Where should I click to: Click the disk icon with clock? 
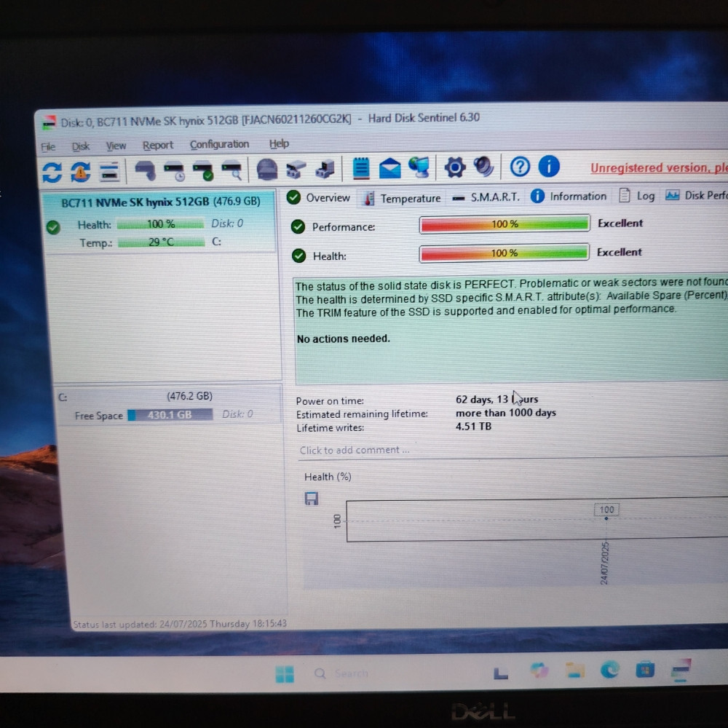click(x=175, y=171)
